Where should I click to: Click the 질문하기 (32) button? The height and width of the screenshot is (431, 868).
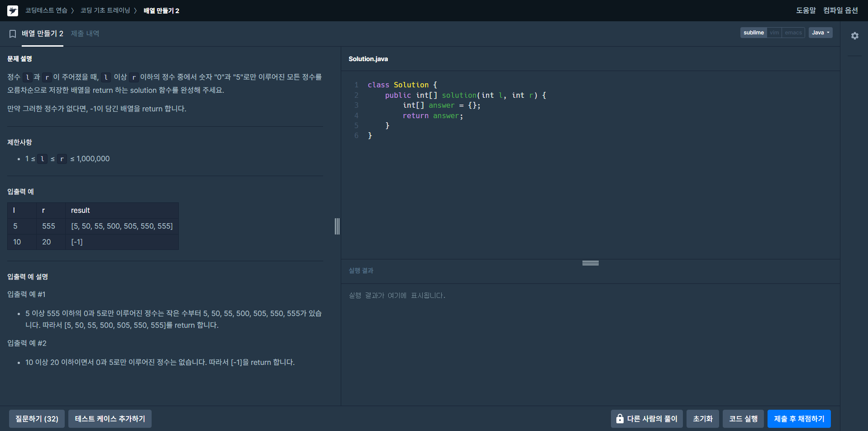pyautogui.click(x=37, y=419)
